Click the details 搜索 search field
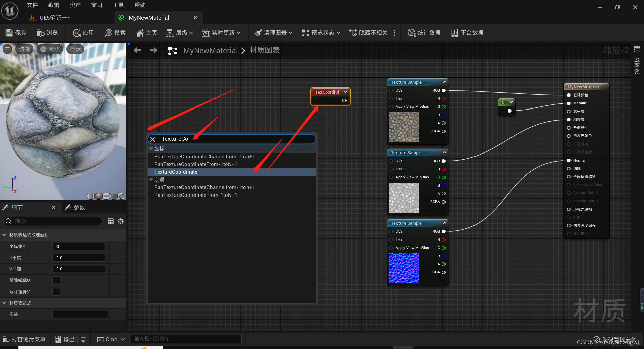 point(53,221)
